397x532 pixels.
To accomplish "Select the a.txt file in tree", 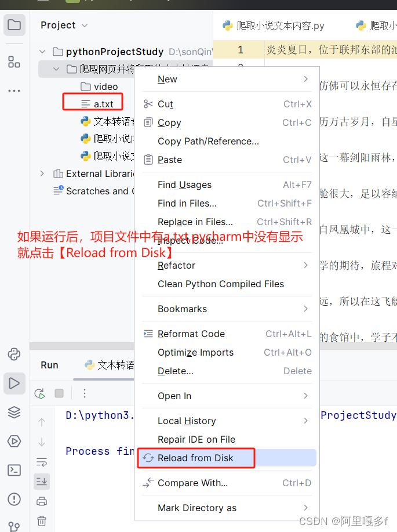I will 103,104.
